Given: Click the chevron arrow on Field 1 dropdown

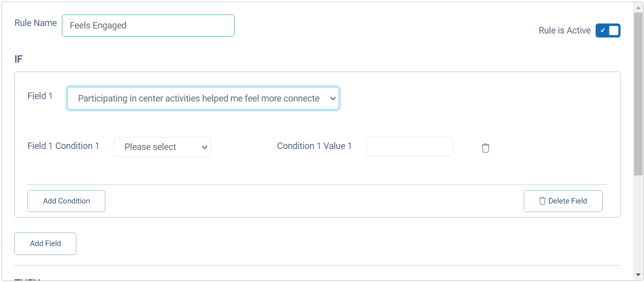Looking at the screenshot, I should coord(333,98).
